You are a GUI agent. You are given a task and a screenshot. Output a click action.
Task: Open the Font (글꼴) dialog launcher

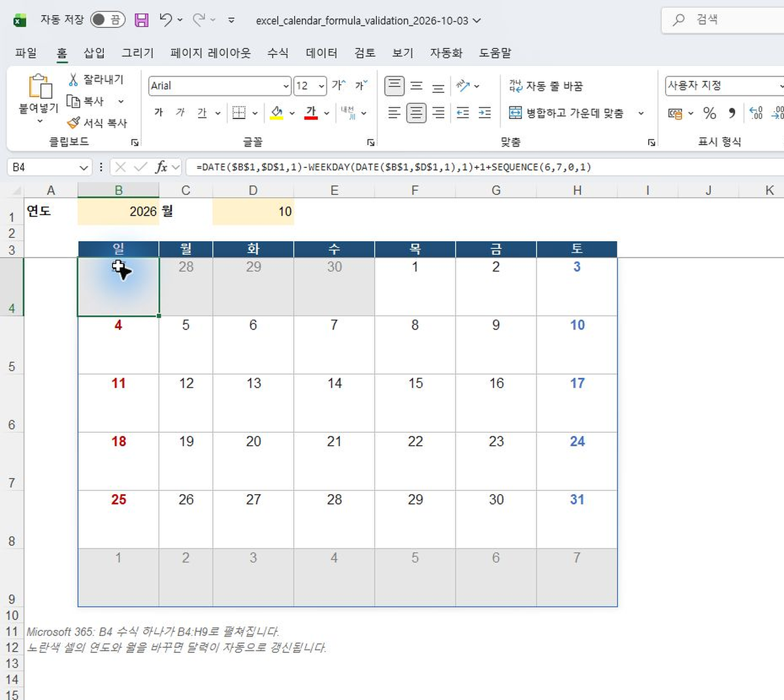[x=371, y=142]
